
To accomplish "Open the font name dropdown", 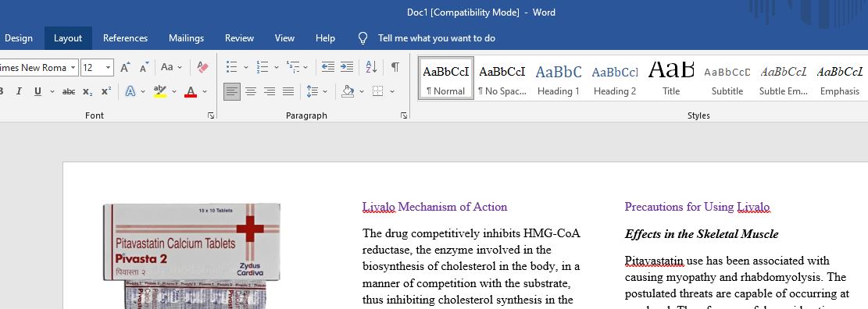I will tap(73, 68).
